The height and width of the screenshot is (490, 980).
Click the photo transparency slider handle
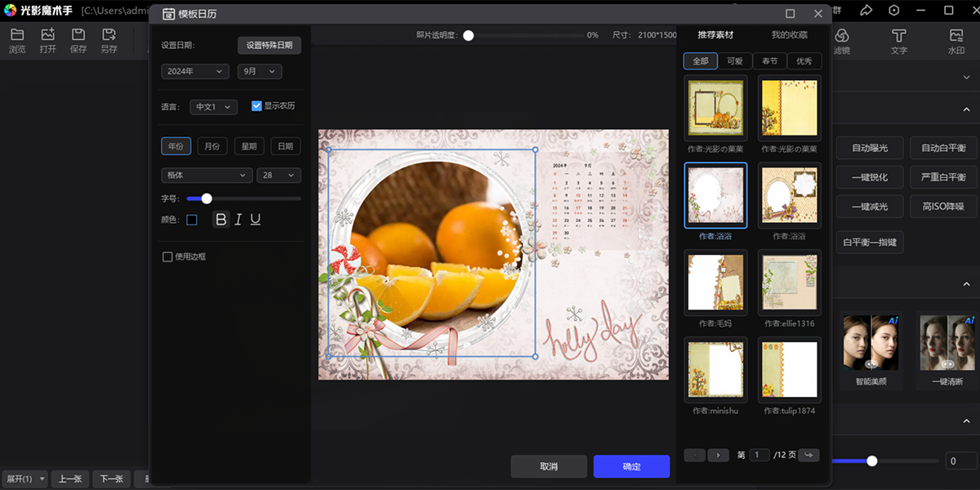click(x=468, y=35)
